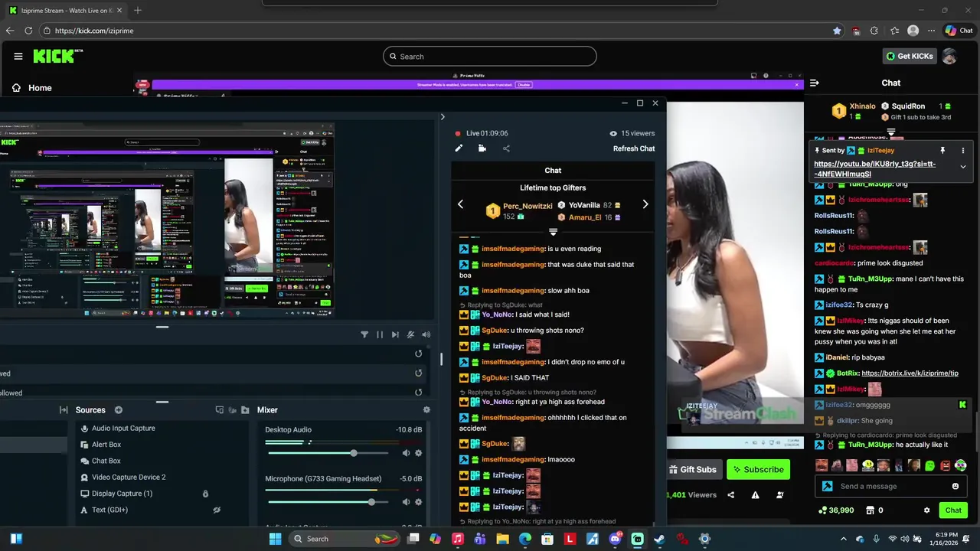
Task: Collapse the Streamlabs preview side arrow
Action: [442, 117]
